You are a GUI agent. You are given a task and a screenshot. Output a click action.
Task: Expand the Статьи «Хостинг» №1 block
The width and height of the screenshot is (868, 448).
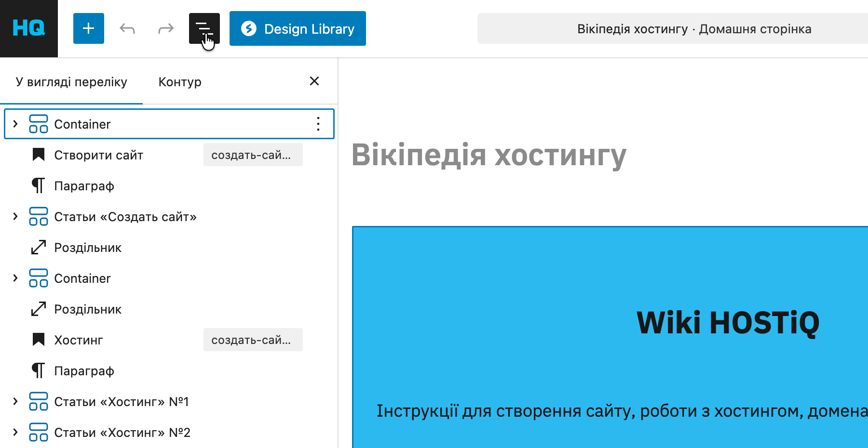(15, 401)
